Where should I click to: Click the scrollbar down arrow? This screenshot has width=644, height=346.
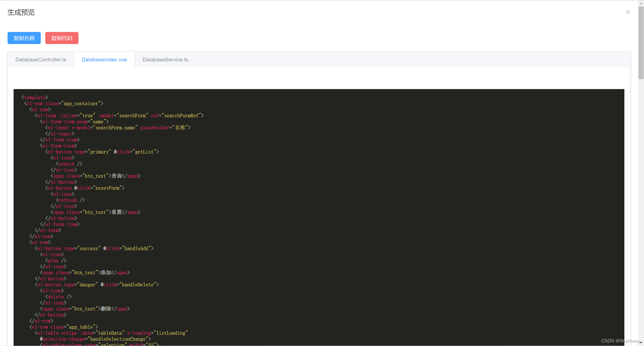click(x=641, y=342)
